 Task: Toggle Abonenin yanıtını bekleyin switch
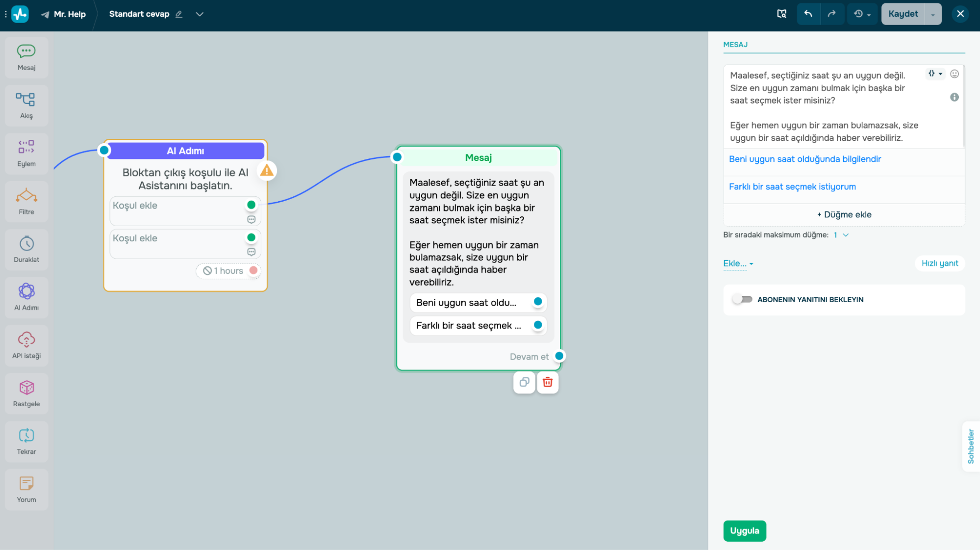(x=742, y=299)
